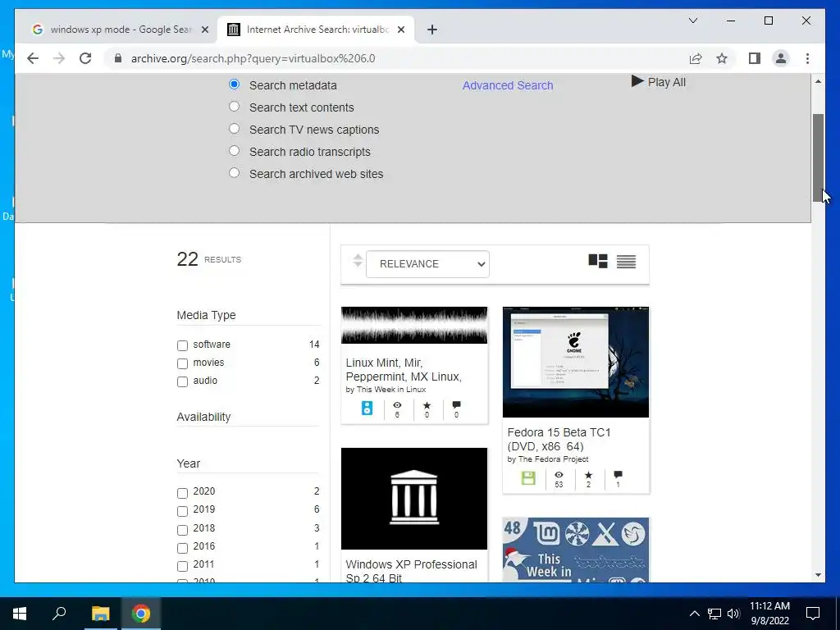
Task: Select Search archived web sites option
Action: pyautogui.click(x=234, y=173)
